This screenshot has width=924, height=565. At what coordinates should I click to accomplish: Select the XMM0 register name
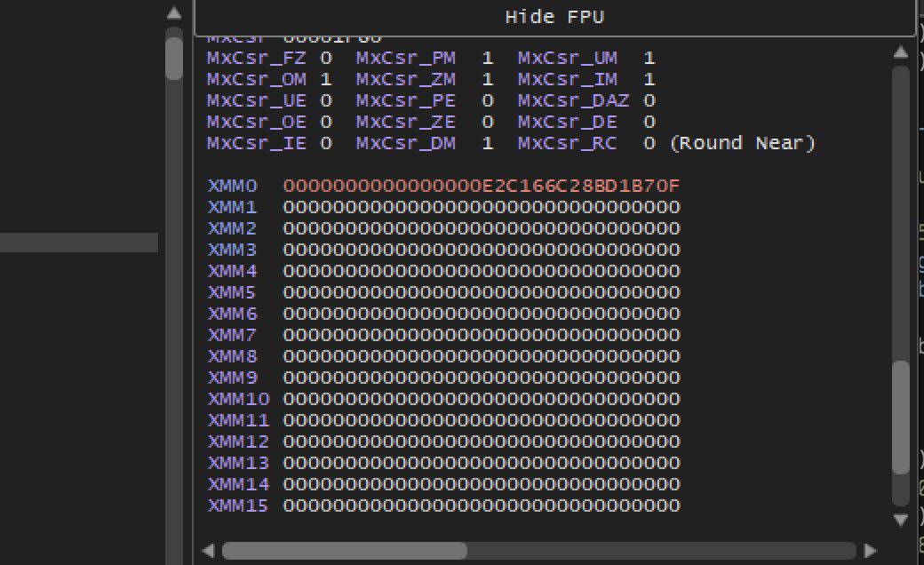click(x=232, y=187)
